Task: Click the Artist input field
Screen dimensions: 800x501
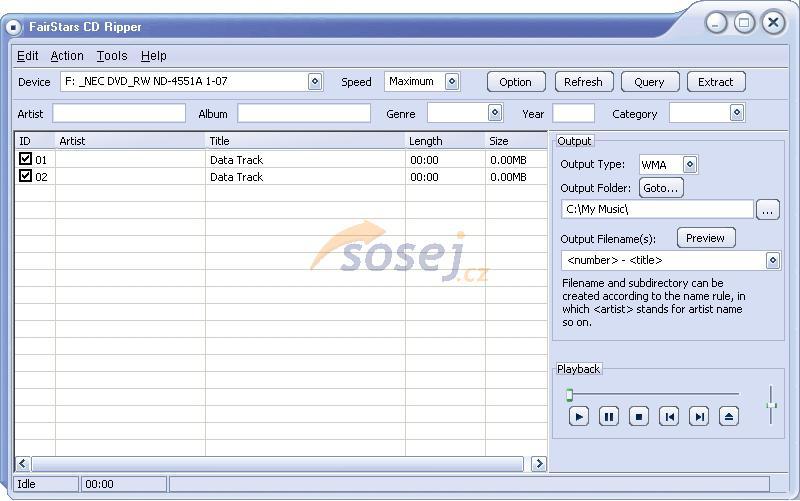Action: click(x=119, y=113)
